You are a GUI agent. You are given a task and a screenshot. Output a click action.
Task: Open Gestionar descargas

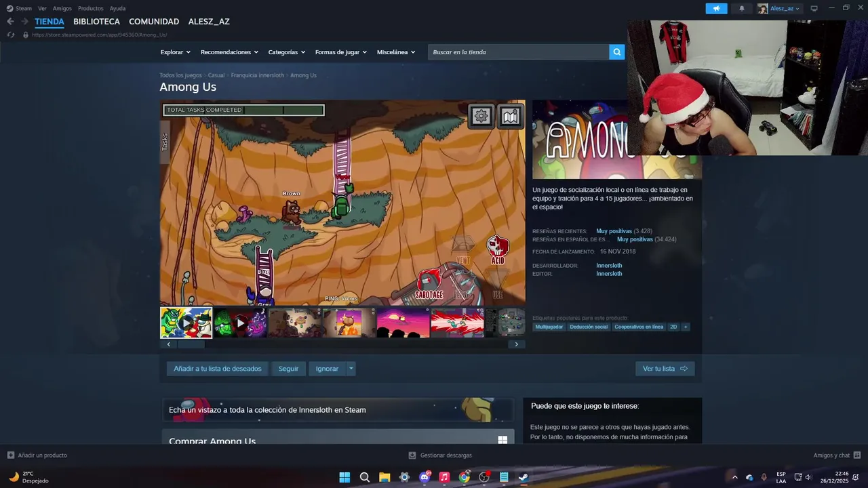click(x=440, y=455)
